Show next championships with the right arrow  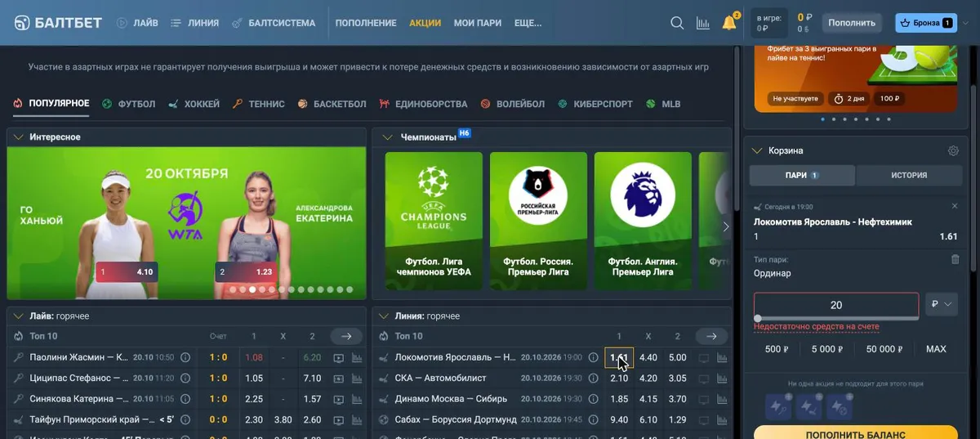coord(725,227)
